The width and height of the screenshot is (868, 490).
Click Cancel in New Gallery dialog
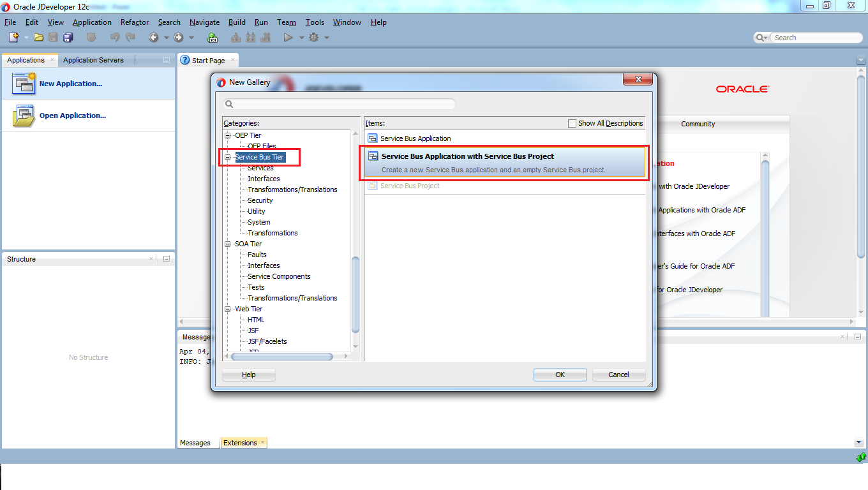coord(618,375)
